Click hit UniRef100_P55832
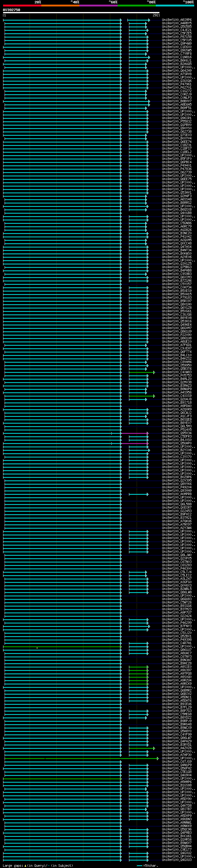 (x=177, y=122)
